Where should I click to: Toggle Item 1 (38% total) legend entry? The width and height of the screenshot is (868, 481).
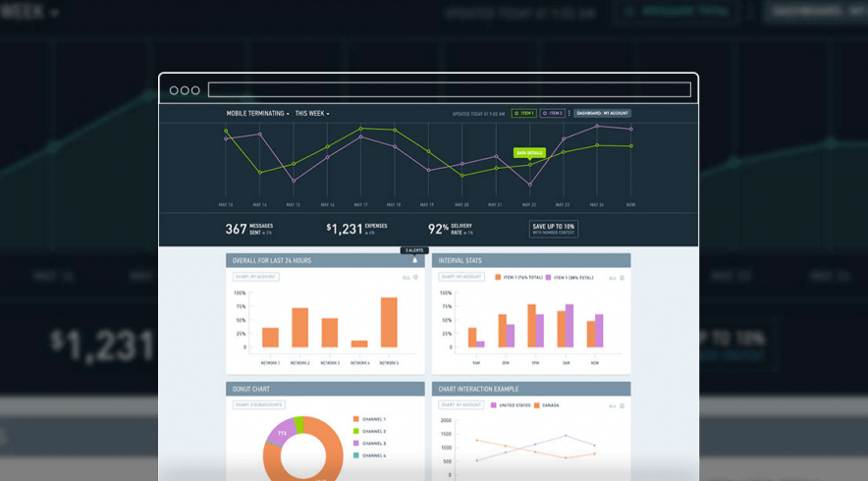(x=570, y=277)
